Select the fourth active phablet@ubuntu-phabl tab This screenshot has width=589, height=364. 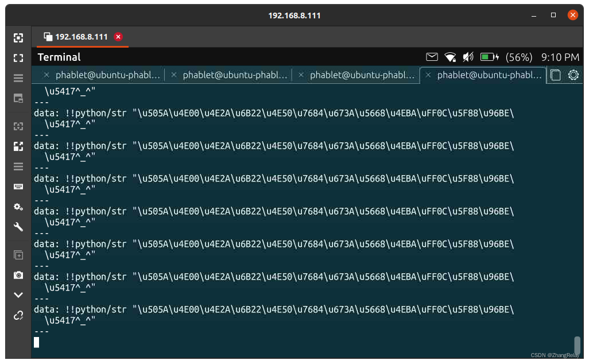[x=490, y=75]
